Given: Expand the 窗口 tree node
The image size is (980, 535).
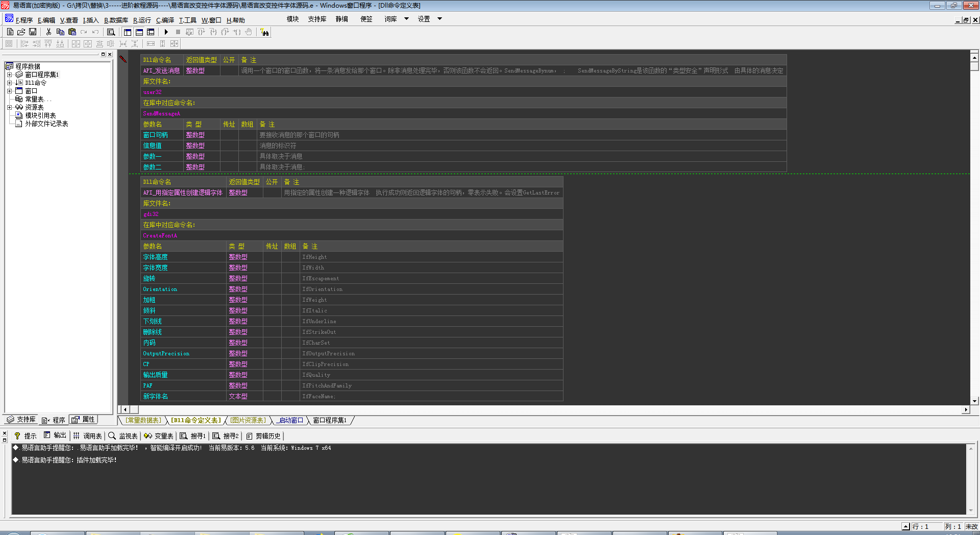Looking at the screenshot, I should (x=9, y=91).
